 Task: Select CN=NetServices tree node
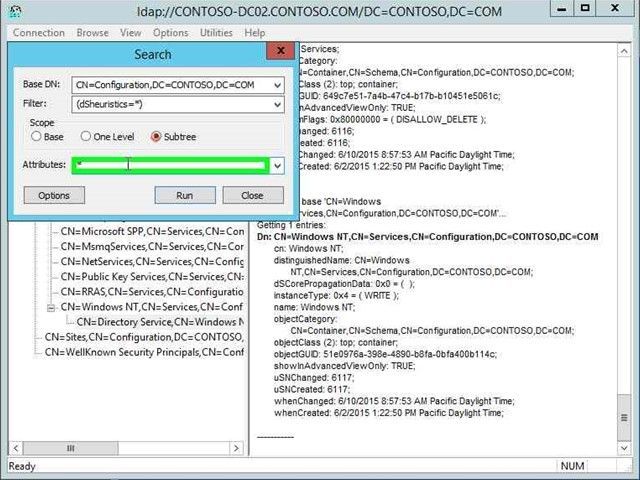point(152,262)
